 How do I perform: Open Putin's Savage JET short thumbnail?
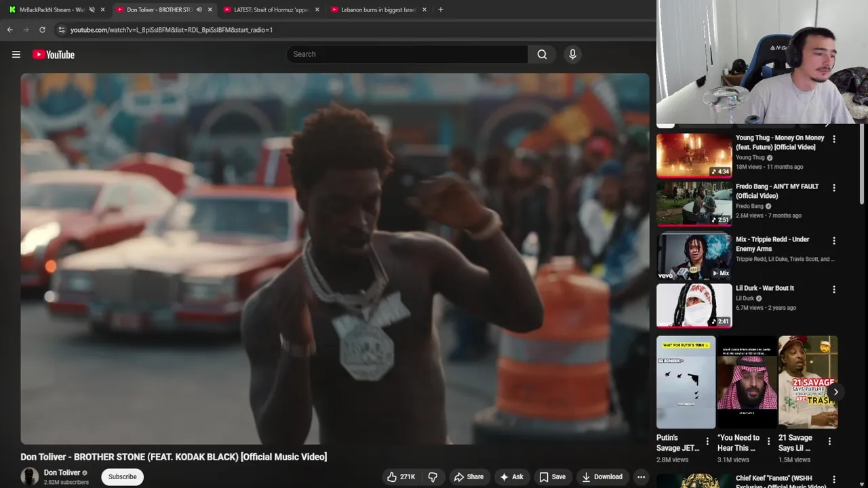(686, 382)
